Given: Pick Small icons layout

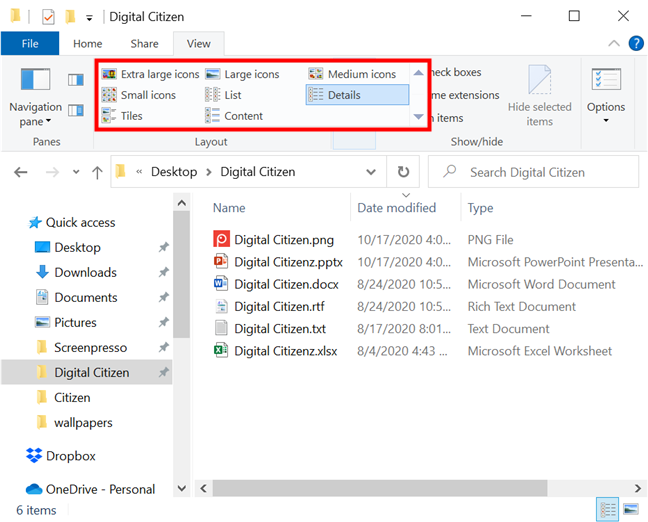Looking at the screenshot, I should click(139, 95).
